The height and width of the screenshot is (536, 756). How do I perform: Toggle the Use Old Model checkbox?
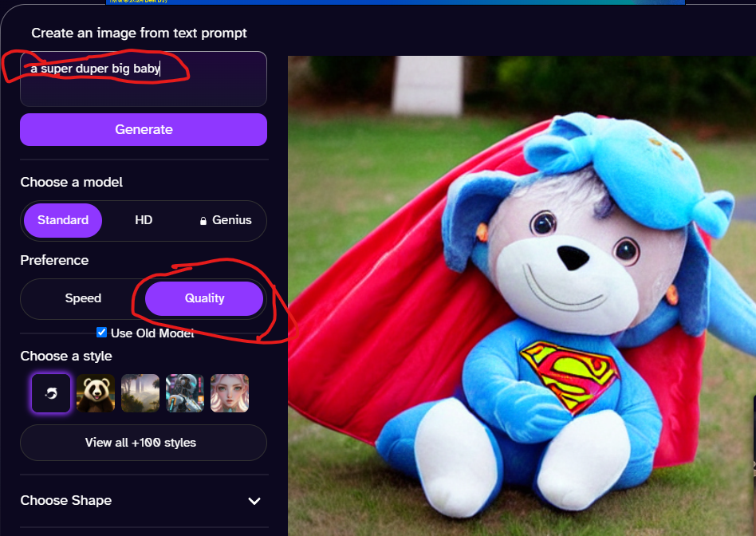click(101, 332)
